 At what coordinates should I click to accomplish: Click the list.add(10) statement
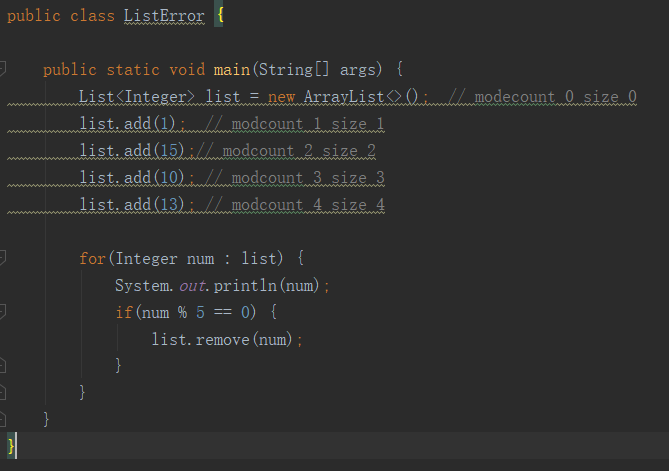[137, 177]
